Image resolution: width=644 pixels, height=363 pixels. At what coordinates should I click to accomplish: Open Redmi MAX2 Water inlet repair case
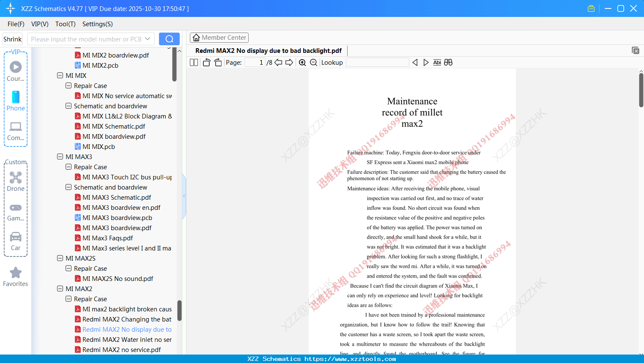pos(127,340)
